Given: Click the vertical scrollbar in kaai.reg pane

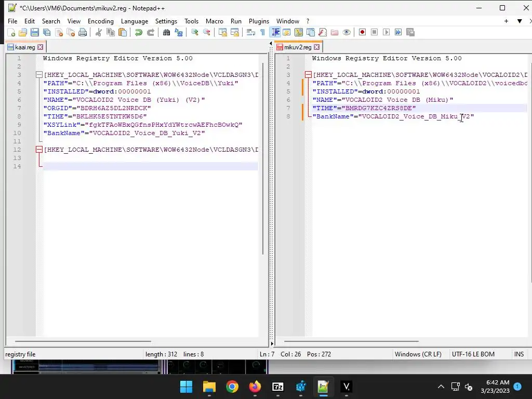Looking at the screenshot, I should [263, 159].
